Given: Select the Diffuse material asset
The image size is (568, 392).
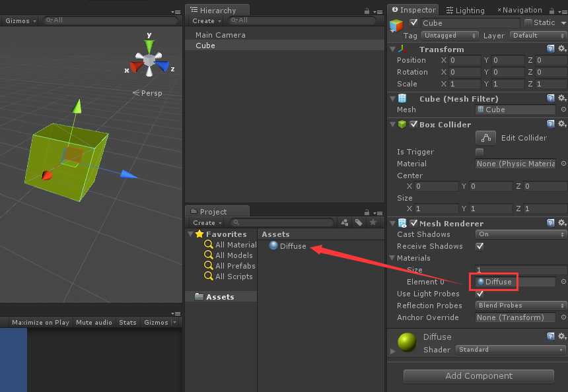Looking at the screenshot, I should pos(287,246).
